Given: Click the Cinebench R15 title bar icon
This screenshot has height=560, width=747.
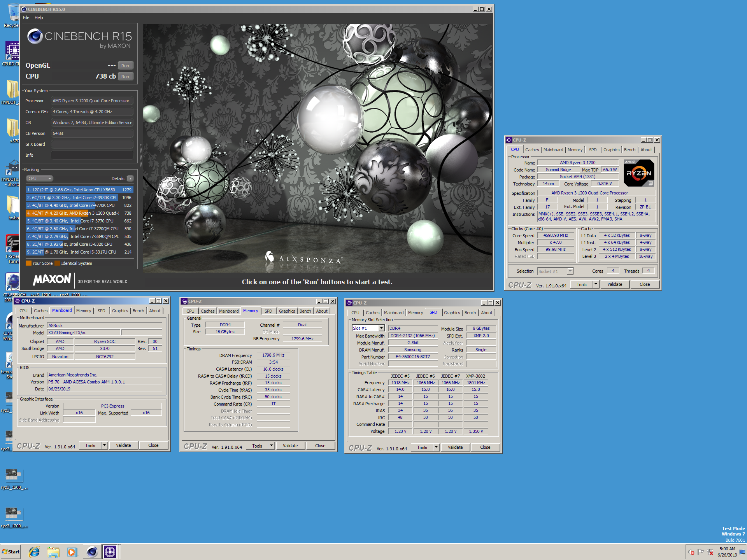Looking at the screenshot, I should pos(24,9).
